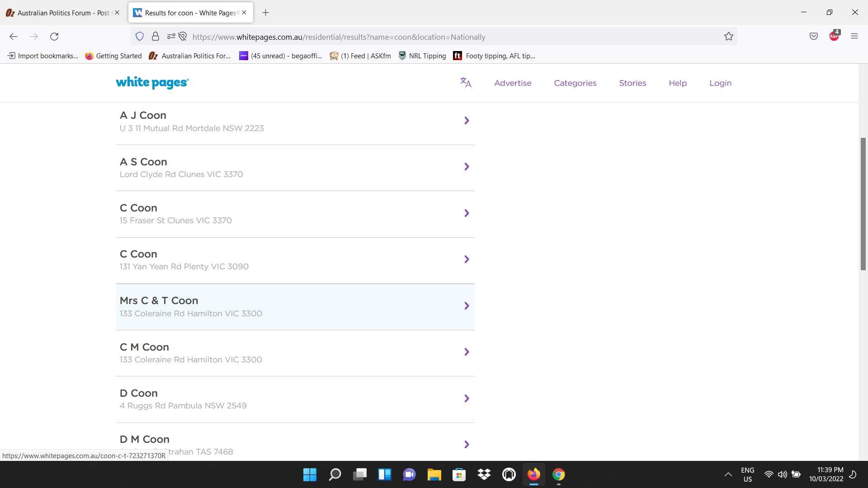Click the language translate icon
Viewport: 868px width, 488px height.
click(x=466, y=83)
